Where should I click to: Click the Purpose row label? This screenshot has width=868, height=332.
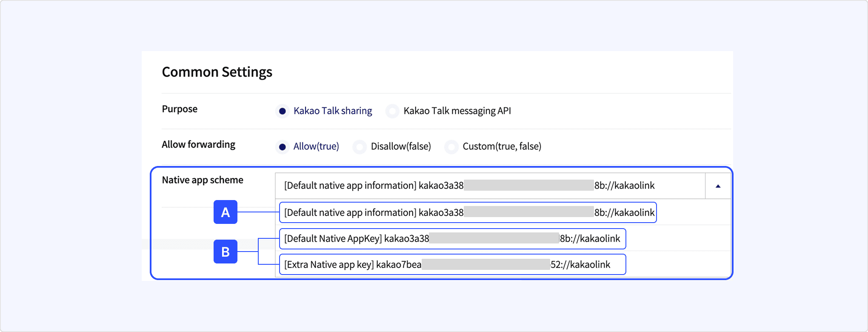pyautogui.click(x=180, y=109)
